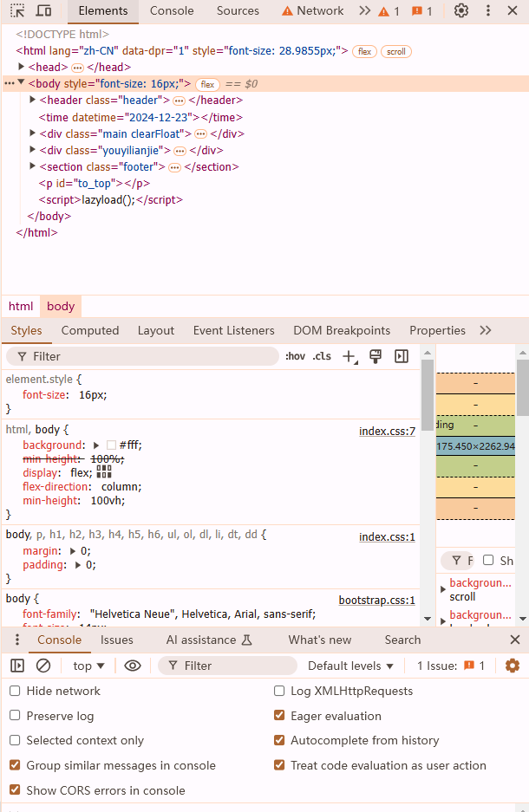529x812 pixels.
Task: Click the #fff background color swatch
Action: tap(111, 445)
